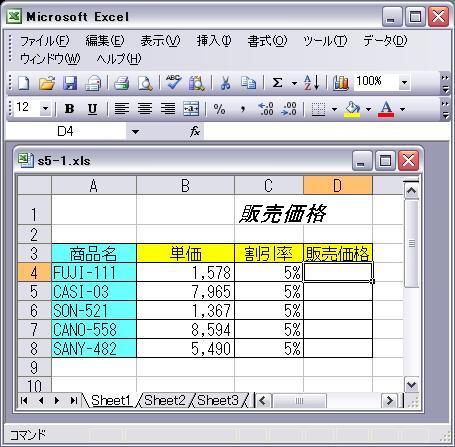Select column D header
This screenshot has height=447, width=455.
pyautogui.click(x=338, y=185)
